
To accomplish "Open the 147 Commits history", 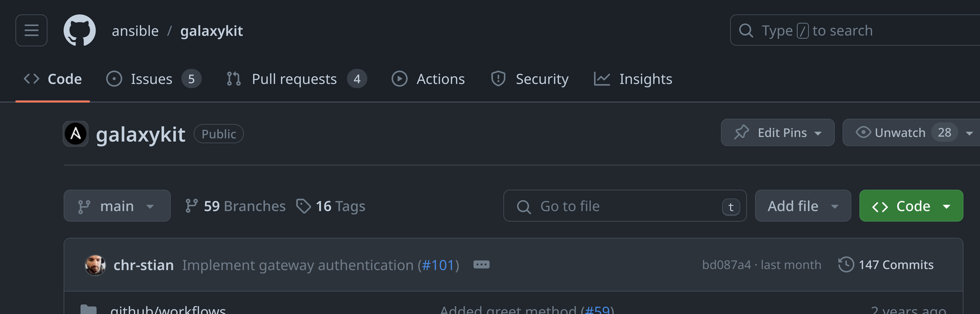I will coord(886,265).
